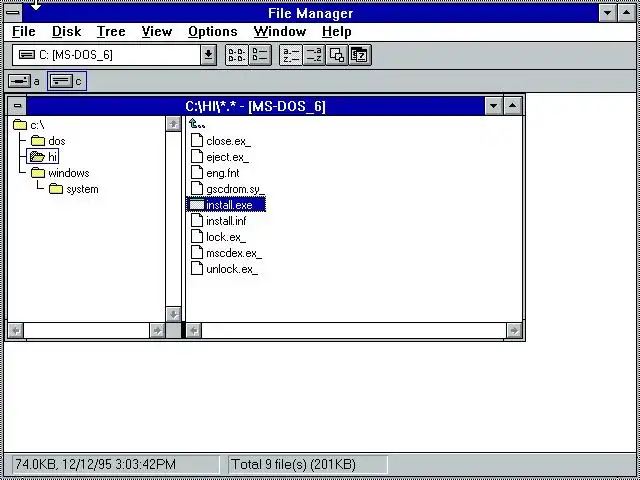The height and width of the screenshot is (480, 640).
Task: Go up to parent directory arrow
Action: pyautogui.click(x=197, y=124)
